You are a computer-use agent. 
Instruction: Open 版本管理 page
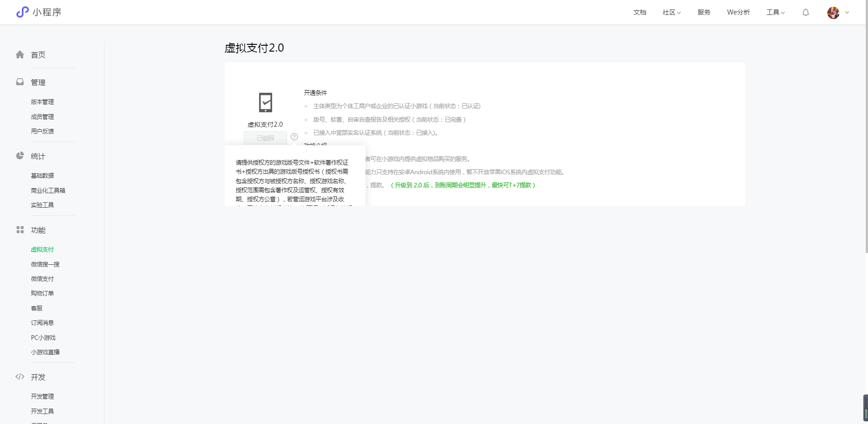point(42,102)
